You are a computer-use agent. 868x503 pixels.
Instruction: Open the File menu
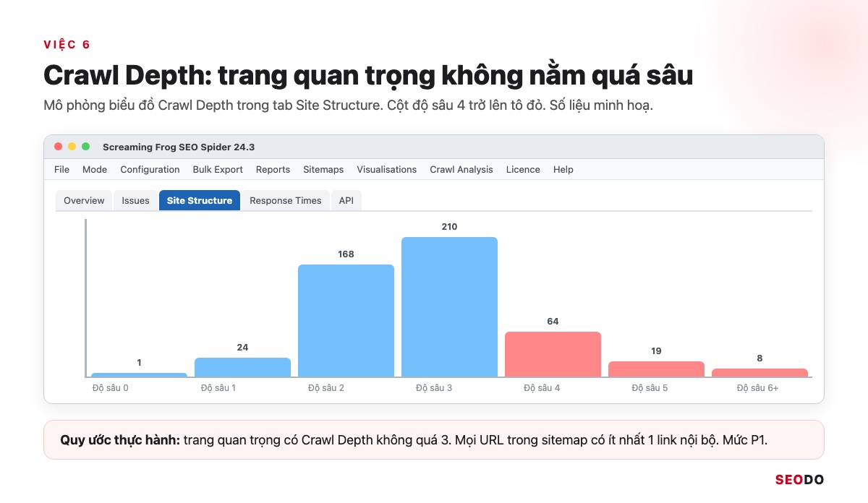61,169
